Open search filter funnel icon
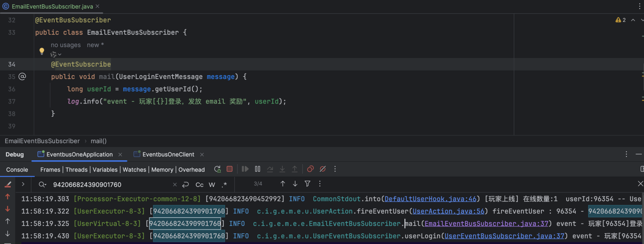 click(x=307, y=184)
